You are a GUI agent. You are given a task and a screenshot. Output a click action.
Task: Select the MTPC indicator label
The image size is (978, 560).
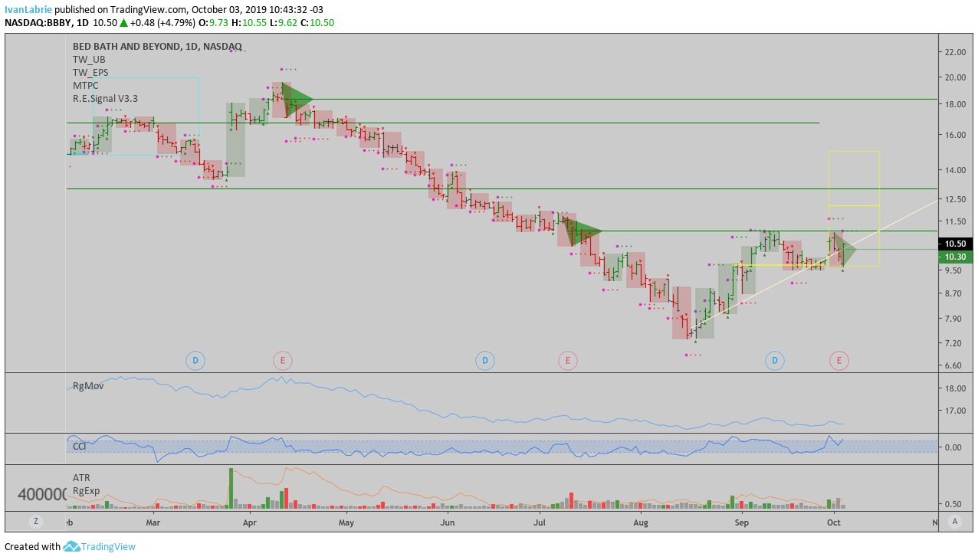point(86,85)
